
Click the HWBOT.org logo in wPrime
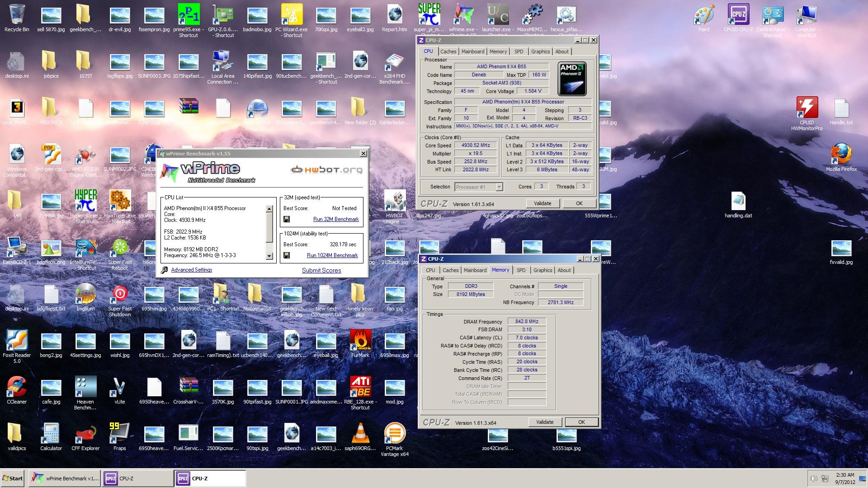326,170
